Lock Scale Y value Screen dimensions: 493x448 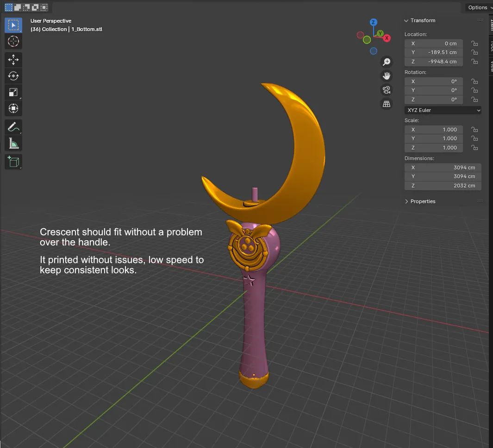[474, 138]
